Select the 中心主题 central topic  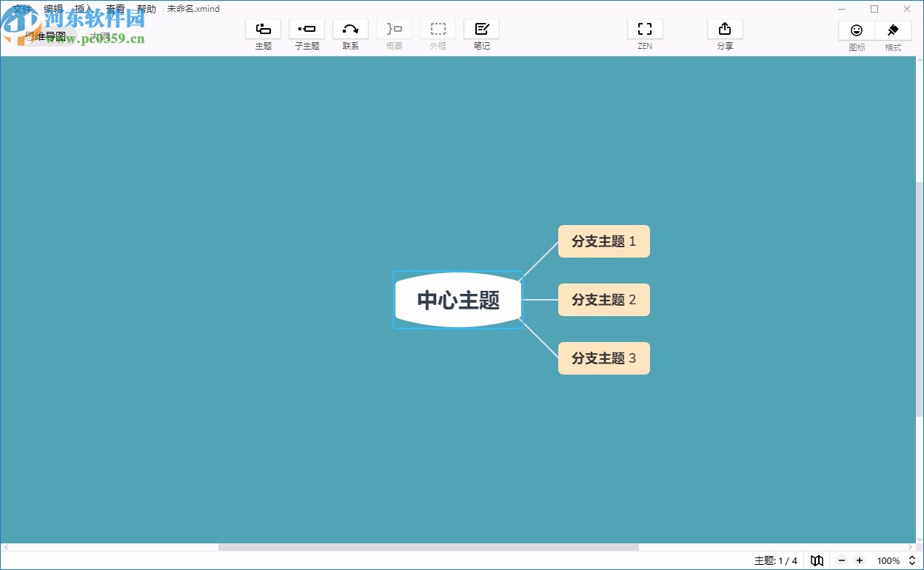[x=458, y=299]
